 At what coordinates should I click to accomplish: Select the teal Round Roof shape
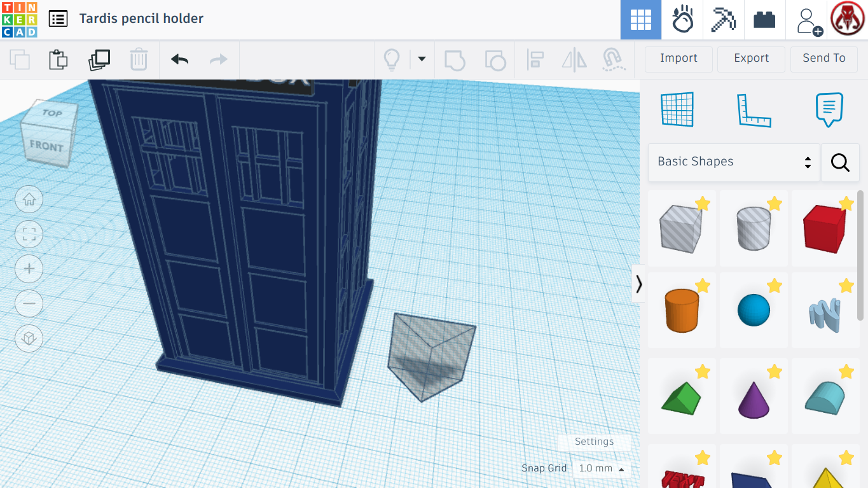coord(824,396)
